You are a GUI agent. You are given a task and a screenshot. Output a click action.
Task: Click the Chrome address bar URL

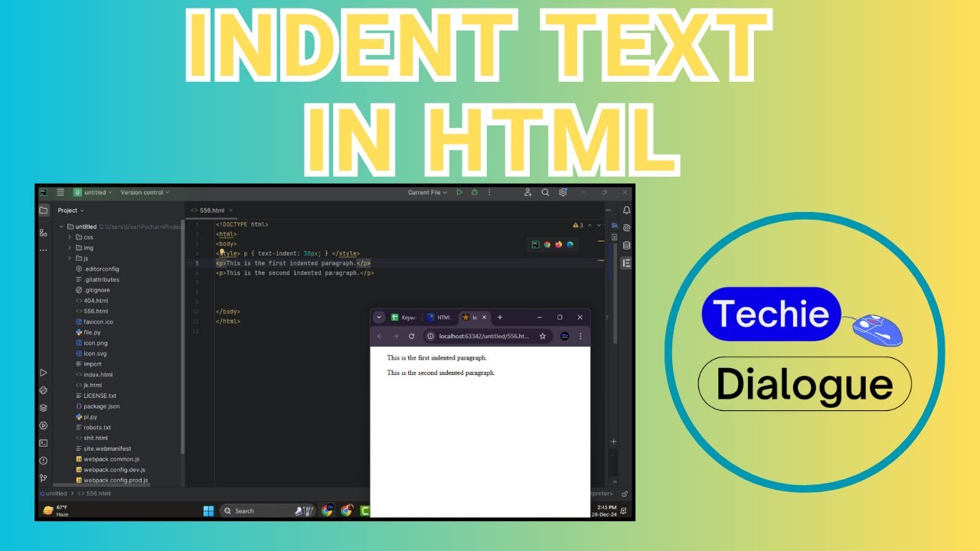[x=484, y=336]
